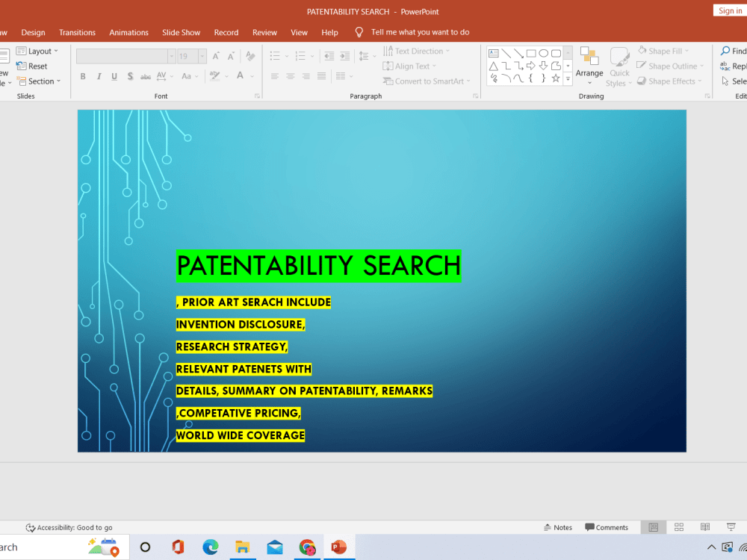
Task: Open the Review tab
Action: (264, 32)
